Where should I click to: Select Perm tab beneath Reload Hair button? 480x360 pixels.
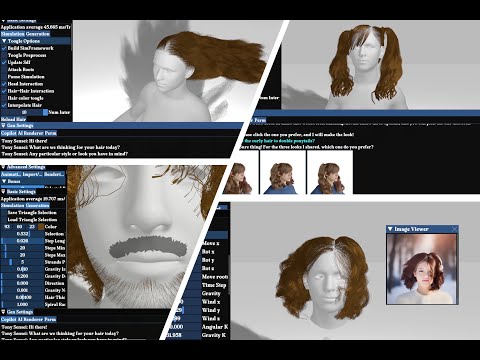click(x=51, y=133)
